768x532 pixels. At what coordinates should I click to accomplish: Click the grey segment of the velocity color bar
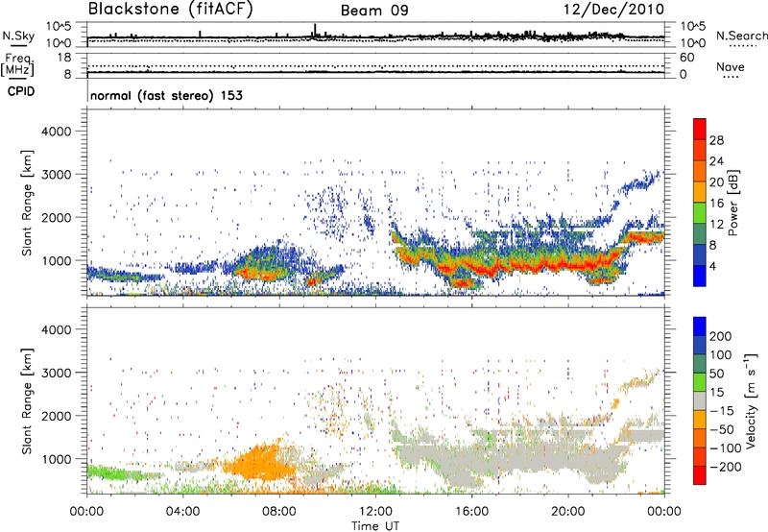tap(700, 400)
